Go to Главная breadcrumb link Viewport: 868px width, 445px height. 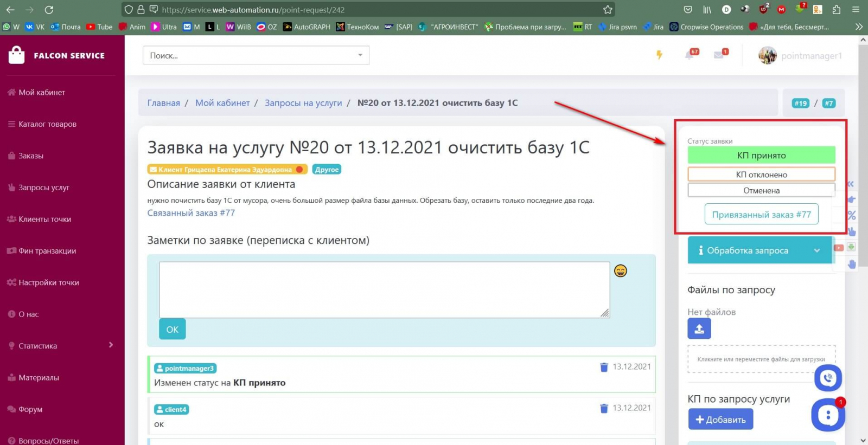[164, 103]
